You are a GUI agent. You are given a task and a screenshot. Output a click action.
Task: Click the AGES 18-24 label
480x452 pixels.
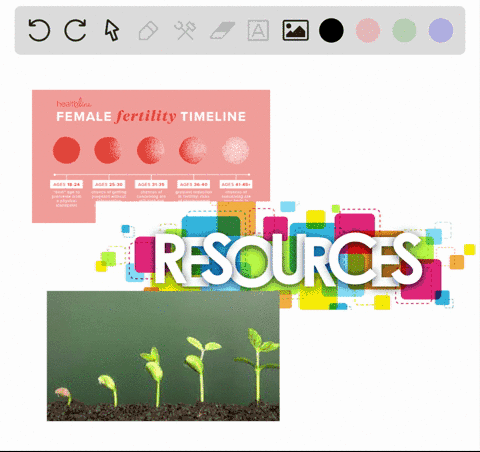pos(66,184)
